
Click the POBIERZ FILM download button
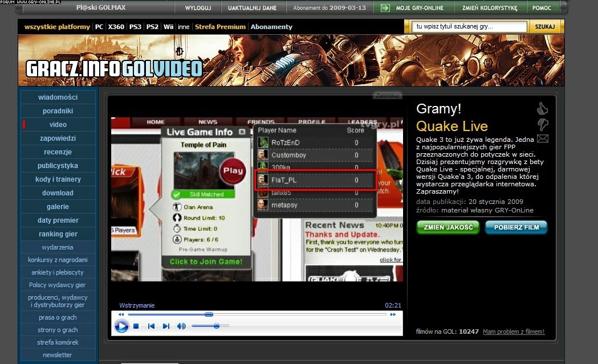(516, 227)
